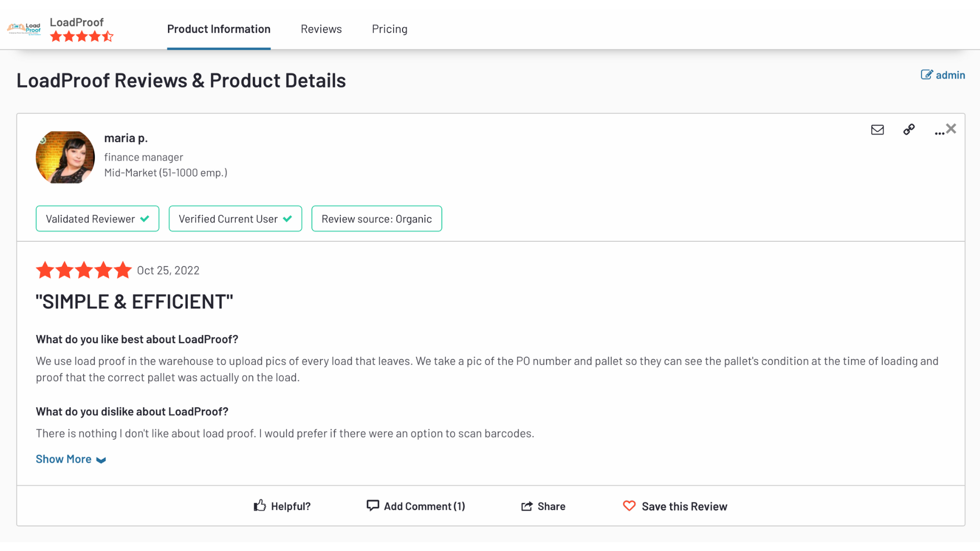Image resolution: width=980 pixels, height=551 pixels.
Task: Expand review with Show More
Action: [x=64, y=459]
